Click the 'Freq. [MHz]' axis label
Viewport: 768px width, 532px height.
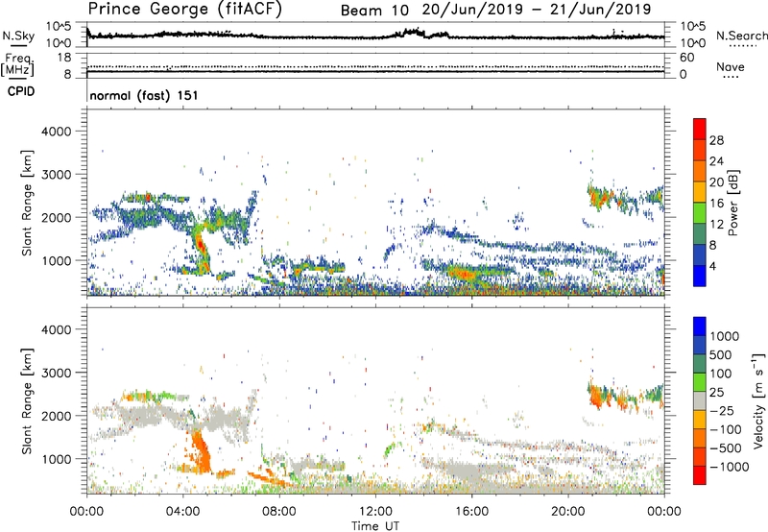click(x=17, y=64)
